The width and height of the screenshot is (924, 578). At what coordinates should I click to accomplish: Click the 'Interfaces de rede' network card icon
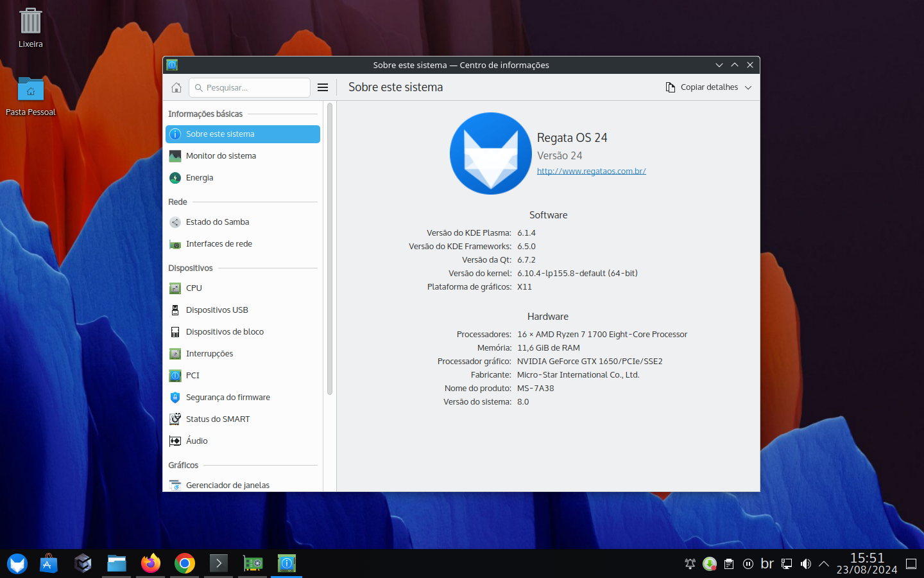(x=175, y=244)
